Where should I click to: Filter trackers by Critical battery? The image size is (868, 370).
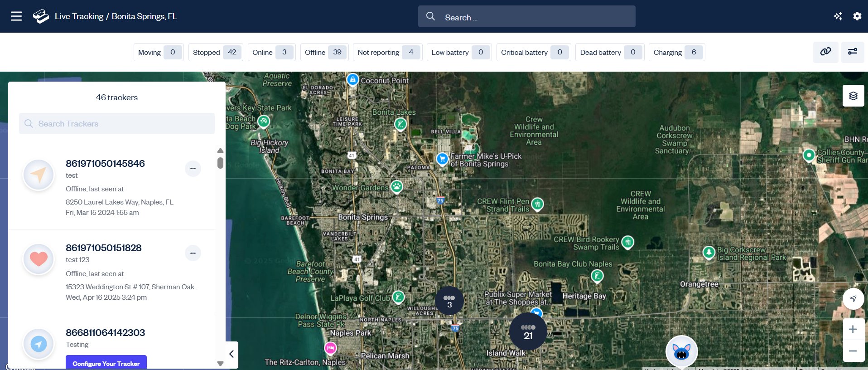pyautogui.click(x=534, y=52)
